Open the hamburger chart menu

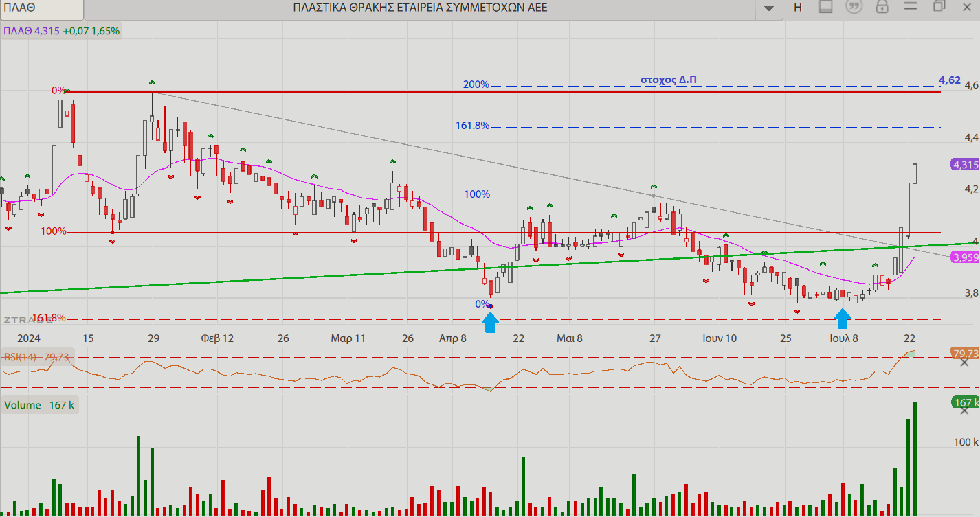(x=911, y=6)
